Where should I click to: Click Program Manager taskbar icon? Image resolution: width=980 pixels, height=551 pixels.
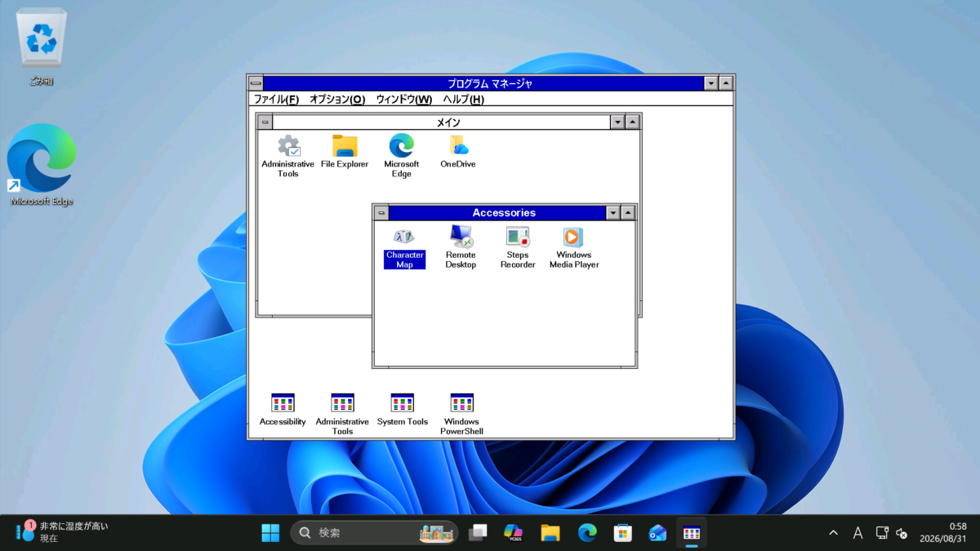click(x=692, y=533)
